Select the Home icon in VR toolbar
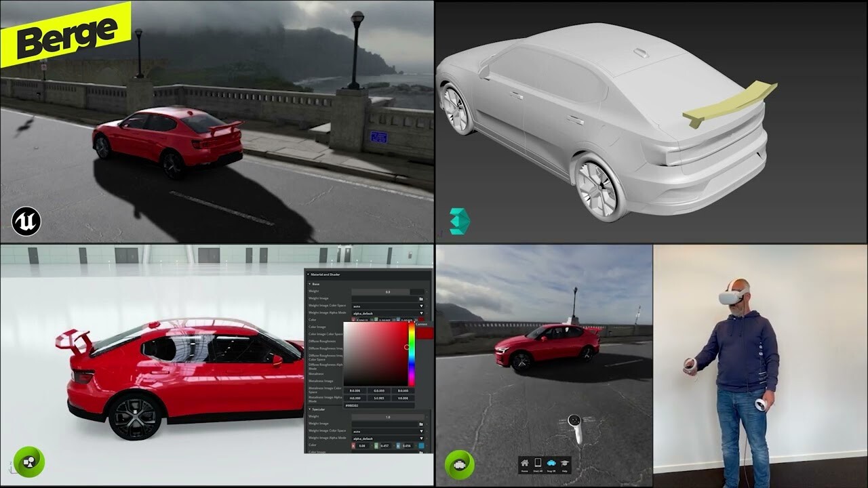 [525, 462]
